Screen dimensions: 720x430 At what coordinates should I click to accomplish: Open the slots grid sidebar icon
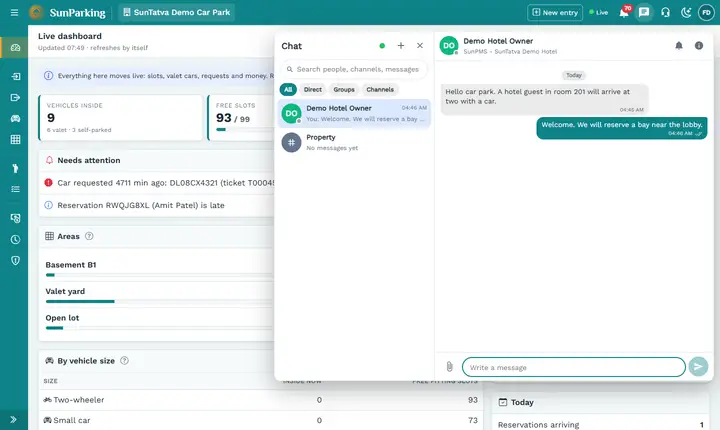click(x=15, y=140)
